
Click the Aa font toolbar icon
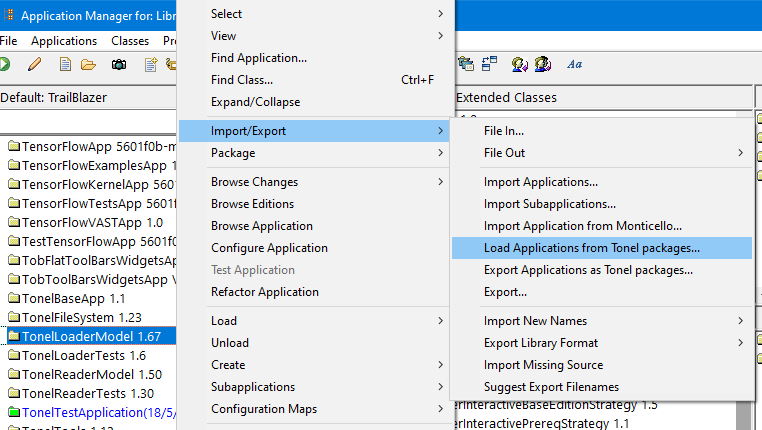[574, 65]
